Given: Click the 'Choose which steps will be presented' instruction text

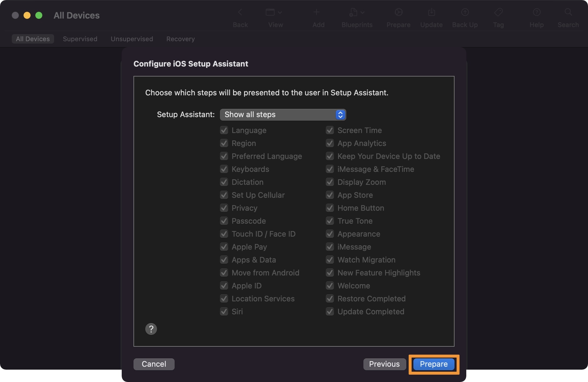Looking at the screenshot, I should click(267, 93).
